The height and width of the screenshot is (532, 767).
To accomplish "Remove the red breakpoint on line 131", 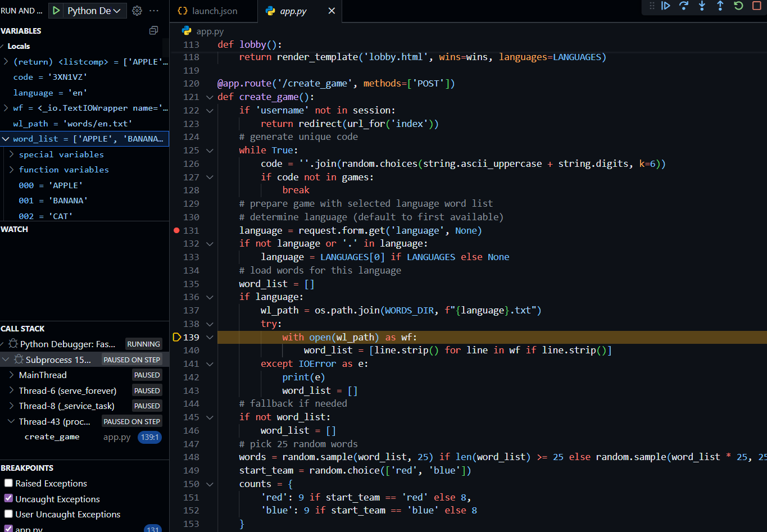I will coord(177,230).
